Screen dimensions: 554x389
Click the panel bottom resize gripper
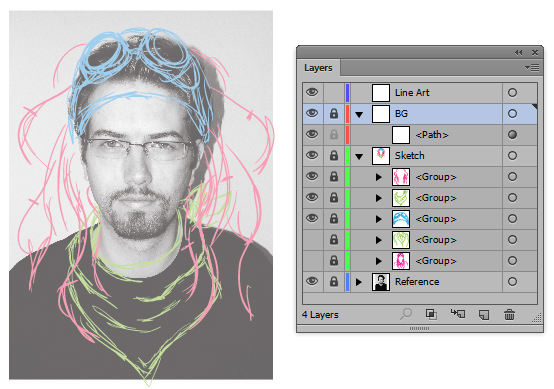(x=419, y=328)
